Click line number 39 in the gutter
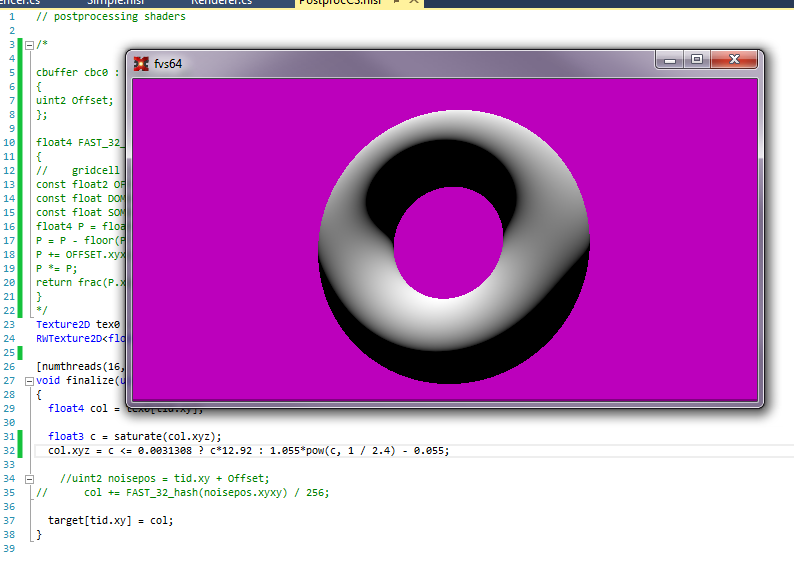The height and width of the screenshot is (570, 794). (x=9, y=549)
